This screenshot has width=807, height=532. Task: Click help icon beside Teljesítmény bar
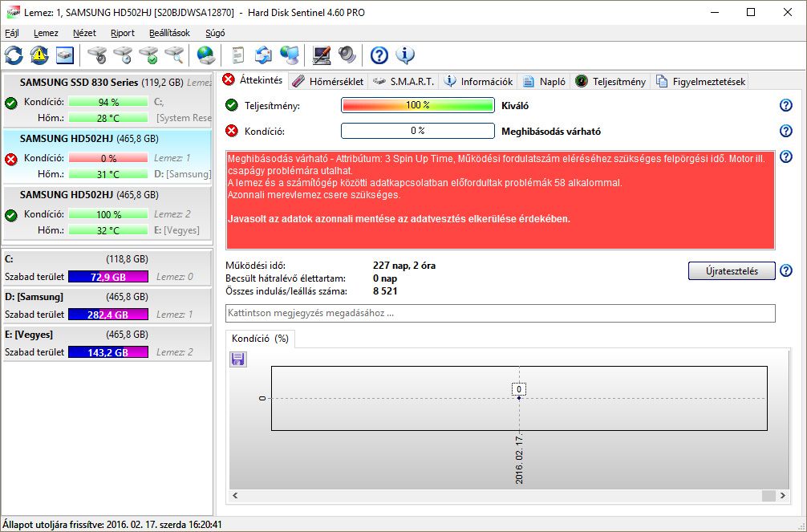[x=786, y=105]
